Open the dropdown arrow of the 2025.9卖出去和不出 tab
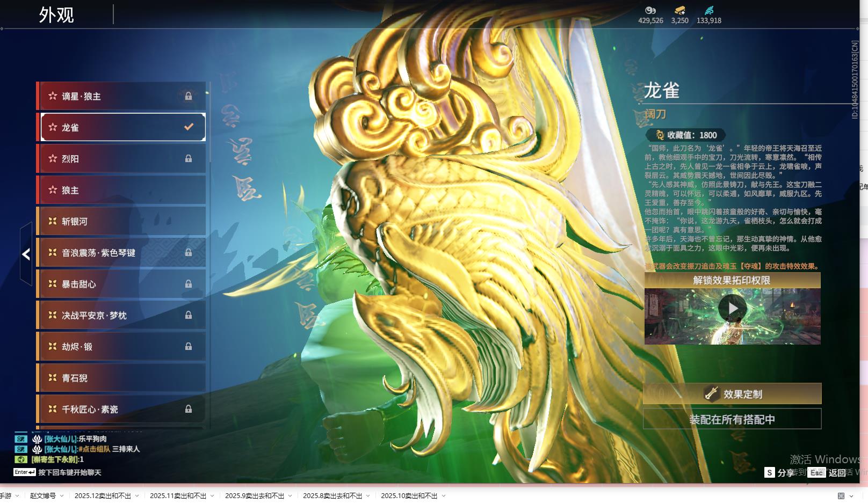868x504 pixels. click(290, 496)
